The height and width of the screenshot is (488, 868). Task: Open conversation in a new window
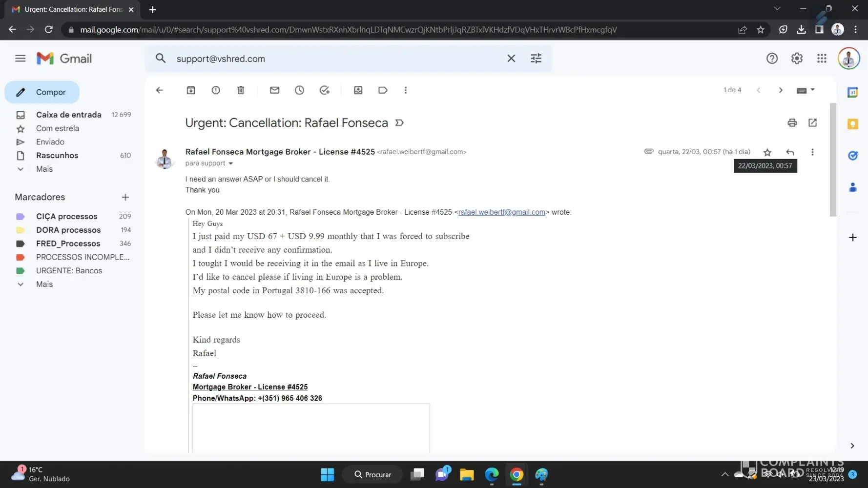point(812,123)
